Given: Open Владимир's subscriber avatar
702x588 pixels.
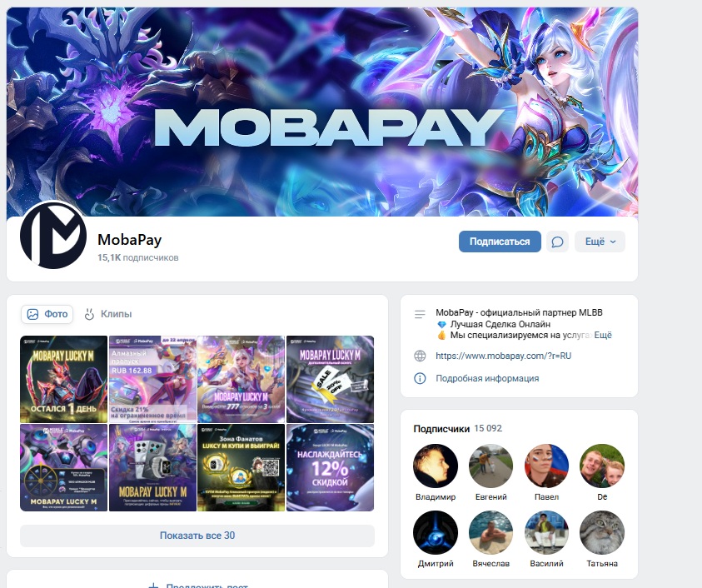Looking at the screenshot, I should (436, 466).
